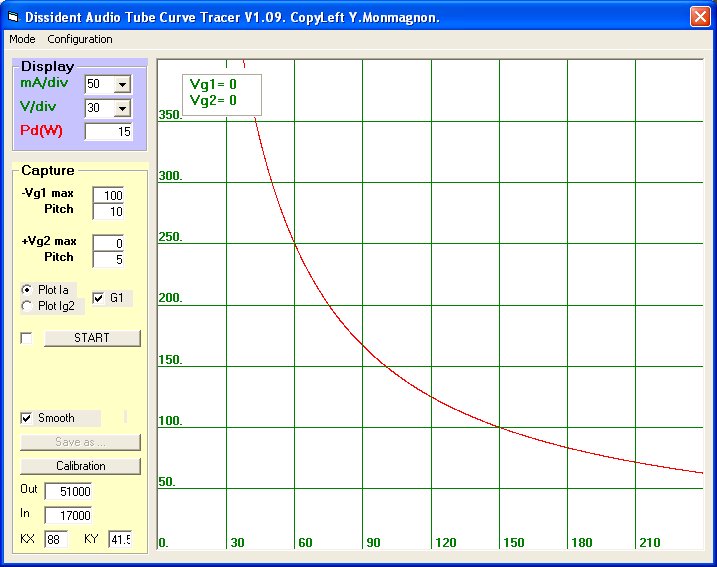Click the 150 label on the Y axis
This screenshot has height=567, width=717.
click(170, 360)
